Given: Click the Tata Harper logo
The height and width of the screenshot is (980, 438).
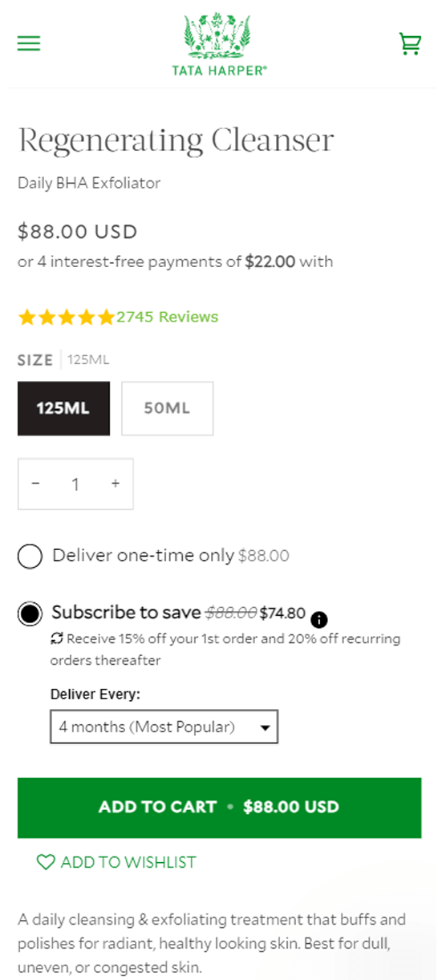Looking at the screenshot, I should [219, 44].
